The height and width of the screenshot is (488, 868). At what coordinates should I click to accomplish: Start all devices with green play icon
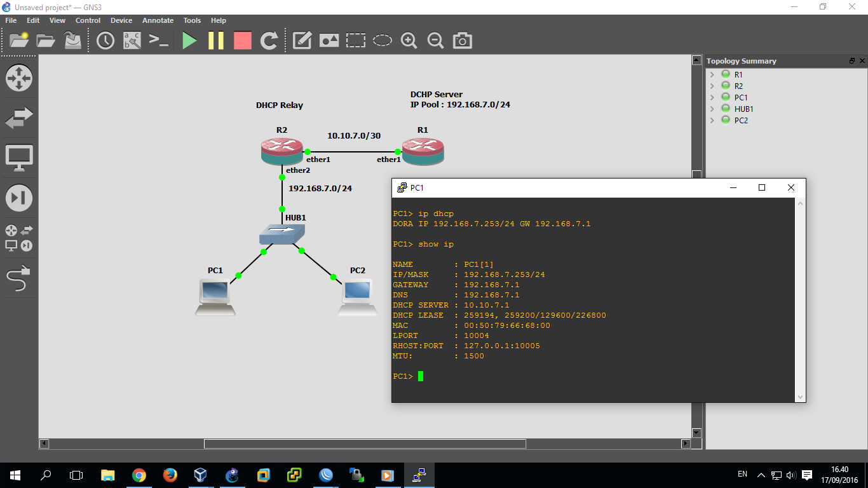pyautogui.click(x=189, y=40)
